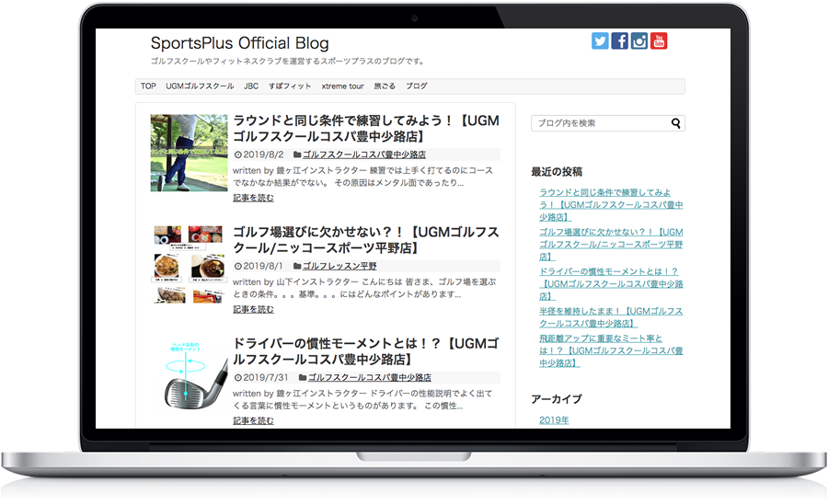Viewport: 828px width, 504px height.
Task: Click the blog tagline under the title
Action: [x=288, y=62]
